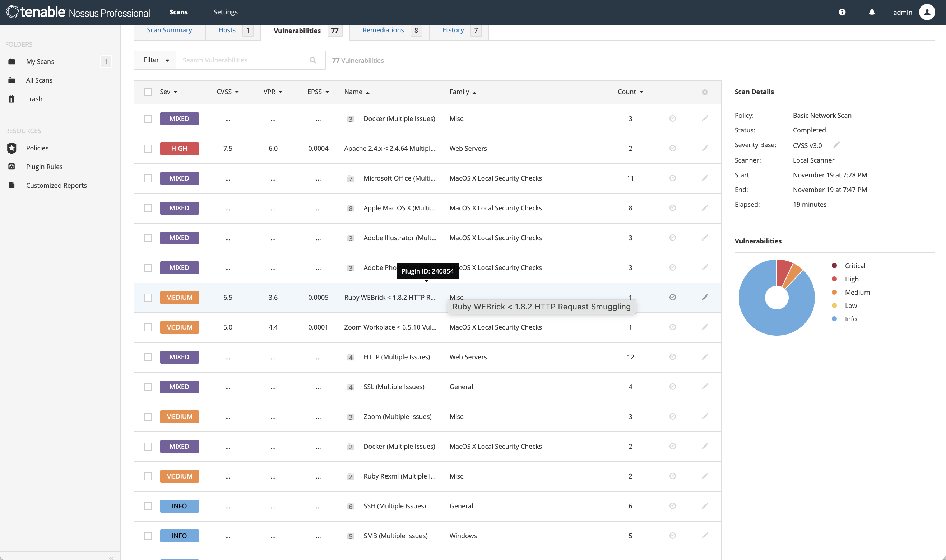
Task: Click pencil icon in Ruby WEBrick row
Action: [704, 297]
